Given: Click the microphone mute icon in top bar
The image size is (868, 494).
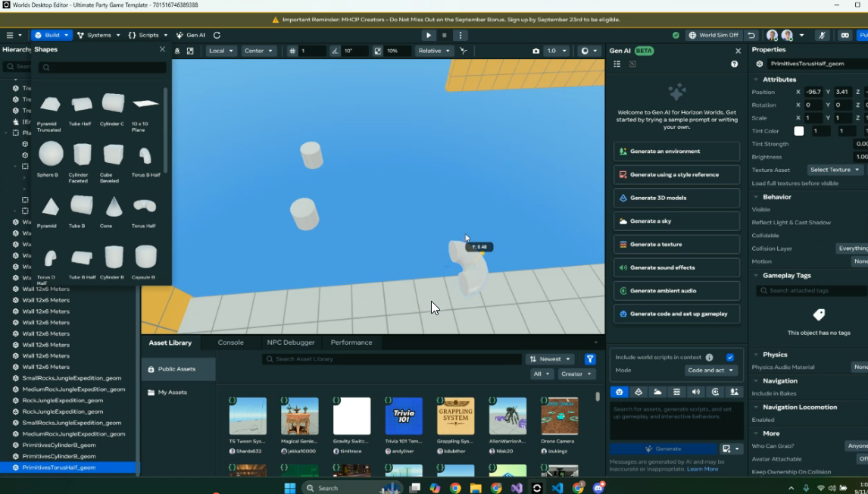Looking at the screenshot, I should pos(822,35).
